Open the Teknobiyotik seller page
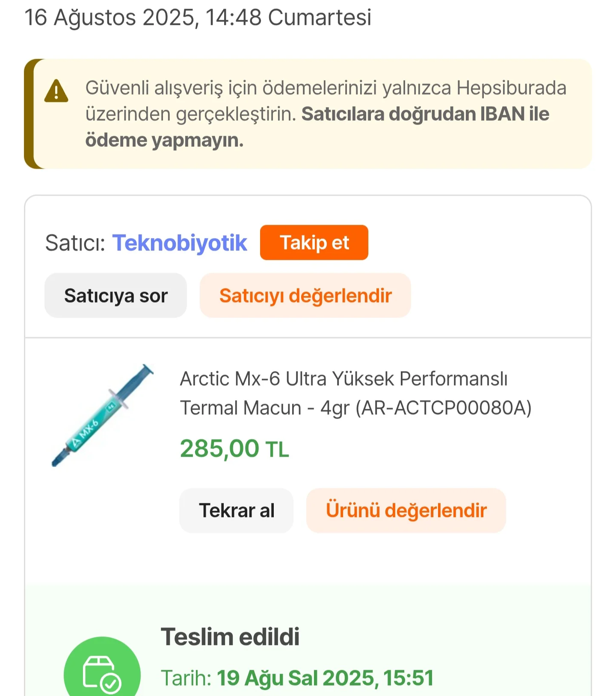This screenshot has width=616, height=696. coord(180,243)
